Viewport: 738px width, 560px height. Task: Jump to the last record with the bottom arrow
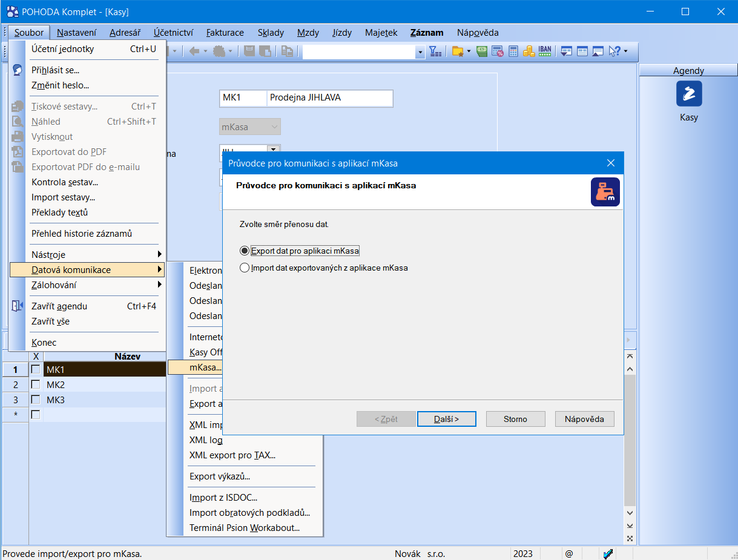(x=630, y=525)
